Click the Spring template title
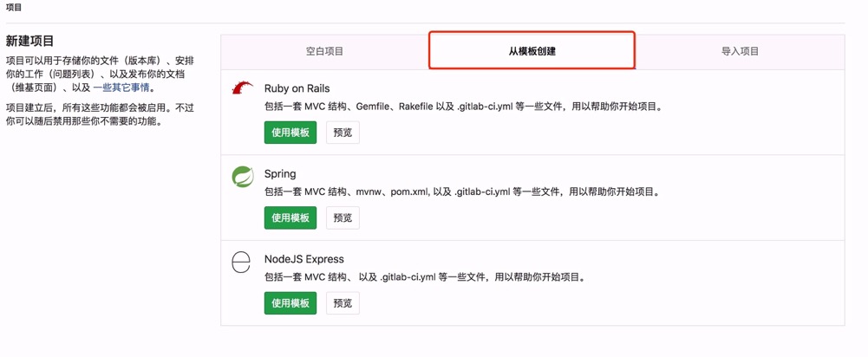This screenshot has width=868, height=357. pyautogui.click(x=280, y=174)
